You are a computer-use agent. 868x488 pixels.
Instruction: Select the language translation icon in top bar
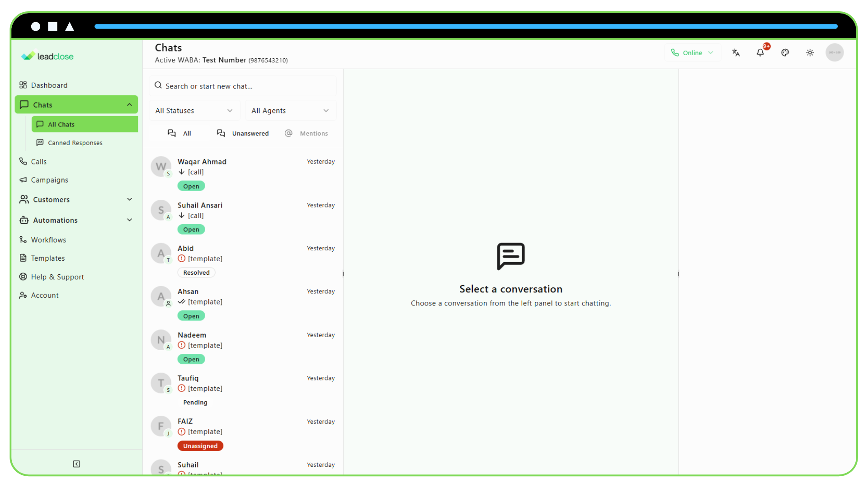coord(736,52)
